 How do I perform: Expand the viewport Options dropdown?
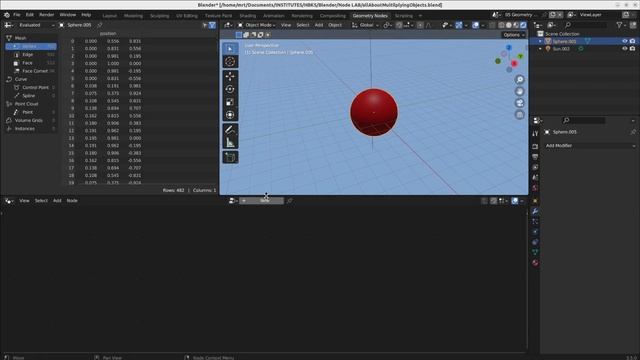(513, 35)
